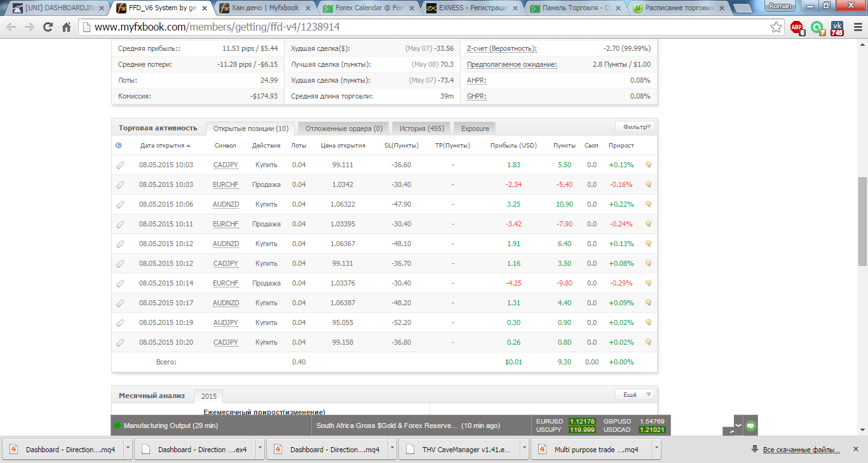The height and width of the screenshot is (463, 868).
Task: Click the AUDJPY symbol link
Action: [226, 322]
